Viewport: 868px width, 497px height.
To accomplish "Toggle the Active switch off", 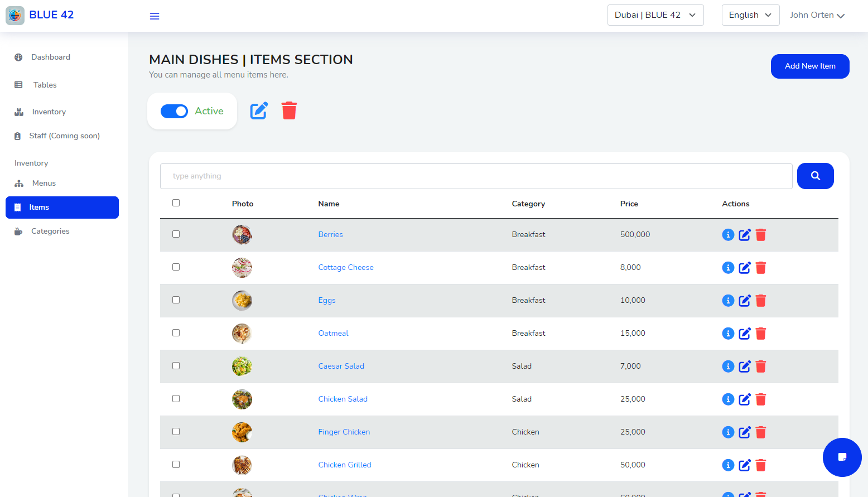I will coord(174,112).
